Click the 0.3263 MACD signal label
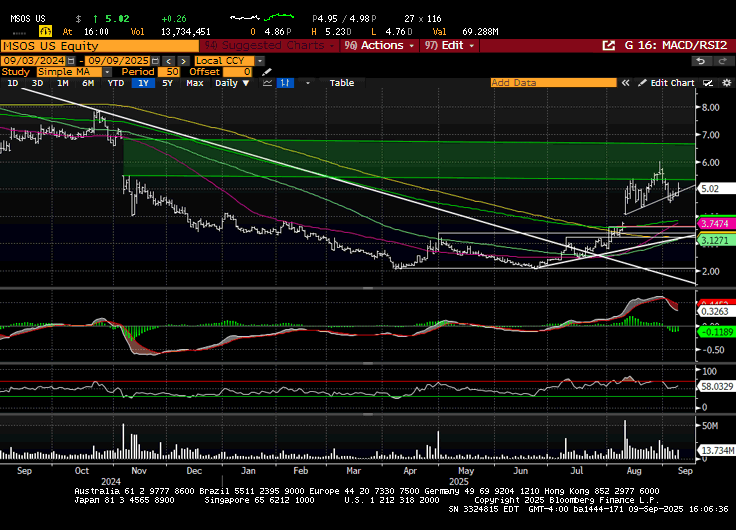The height and width of the screenshot is (530, 736). click(x=714, y=312)
